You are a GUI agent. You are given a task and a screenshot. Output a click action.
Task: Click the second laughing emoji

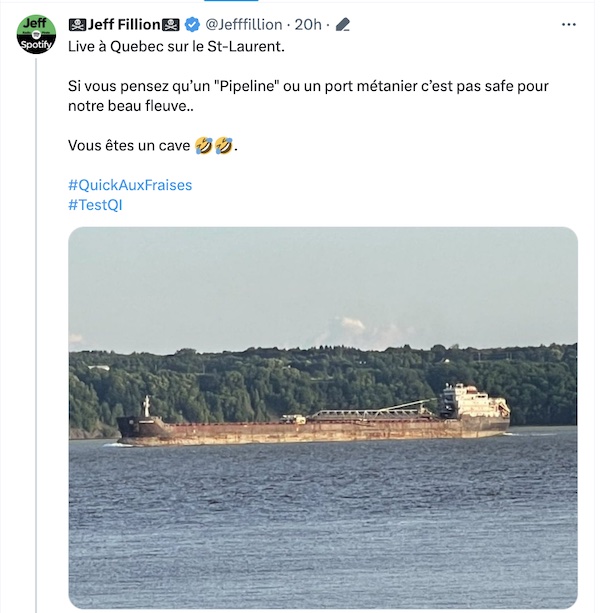[x=224, y=145]
